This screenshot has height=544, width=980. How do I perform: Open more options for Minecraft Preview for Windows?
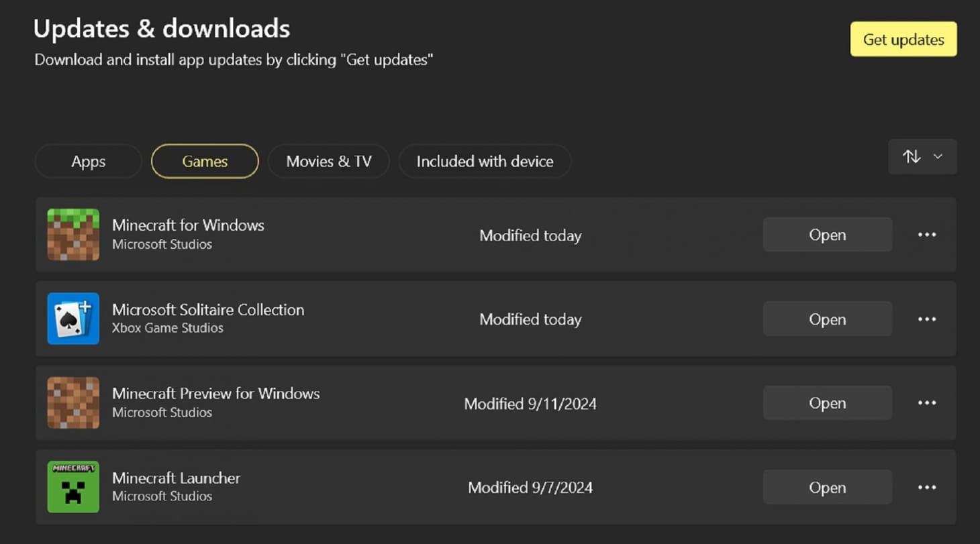926,402
